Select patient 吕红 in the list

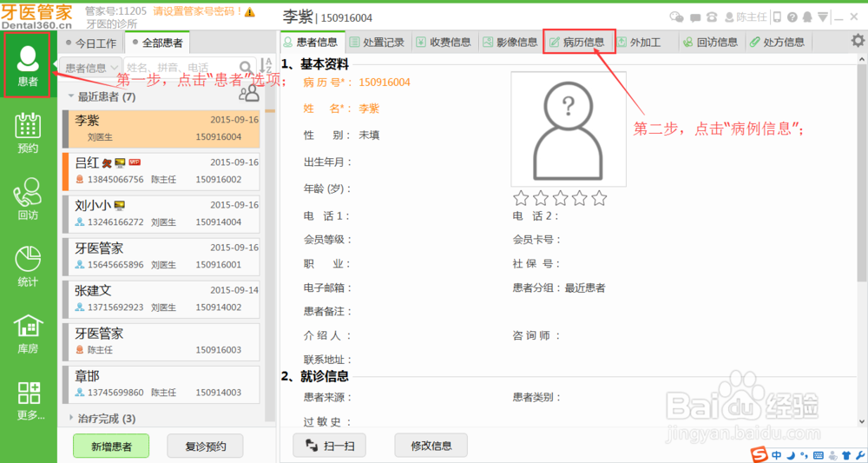[x=161, y=172]
